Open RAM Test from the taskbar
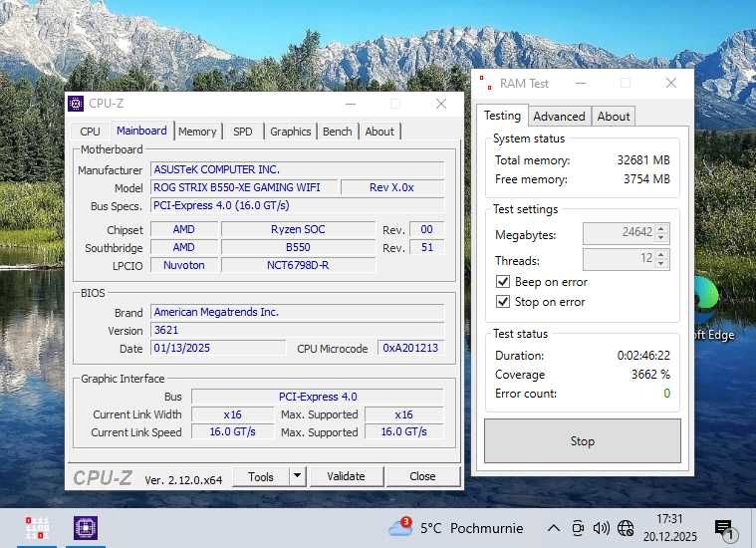The height and width of the screenshot is (548, 756). (x=37, y=528)
